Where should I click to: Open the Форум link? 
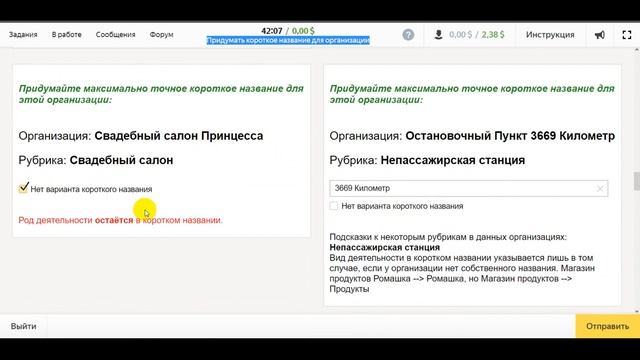(x=161, y=35)
